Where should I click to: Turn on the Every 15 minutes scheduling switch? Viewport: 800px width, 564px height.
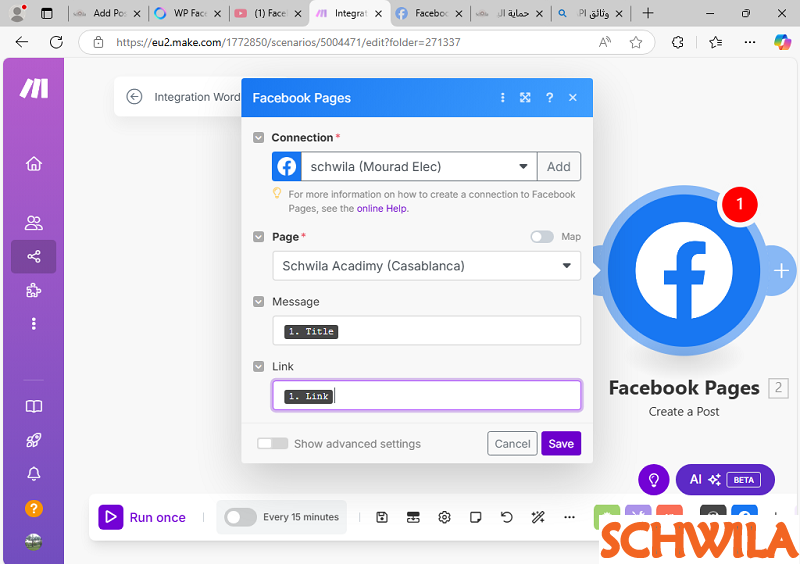pos(240,518)
